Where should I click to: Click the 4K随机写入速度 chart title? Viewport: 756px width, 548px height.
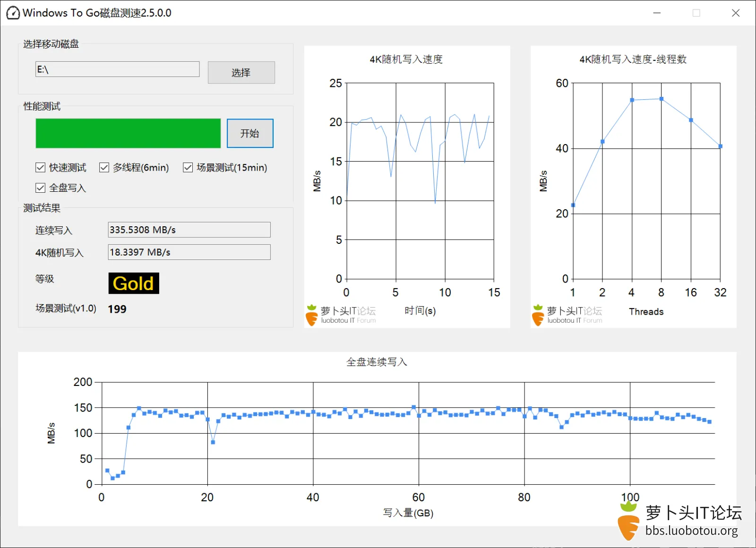click(406, 60)
